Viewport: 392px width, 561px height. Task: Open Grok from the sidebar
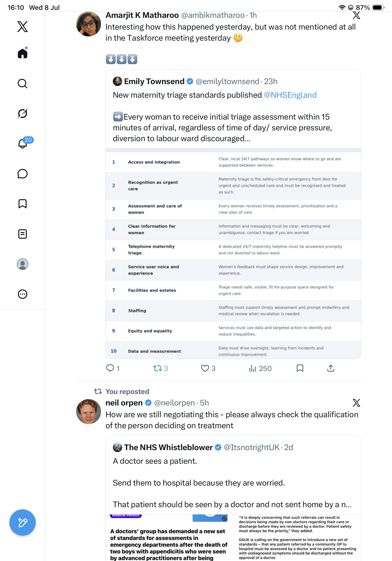(23, 113)
